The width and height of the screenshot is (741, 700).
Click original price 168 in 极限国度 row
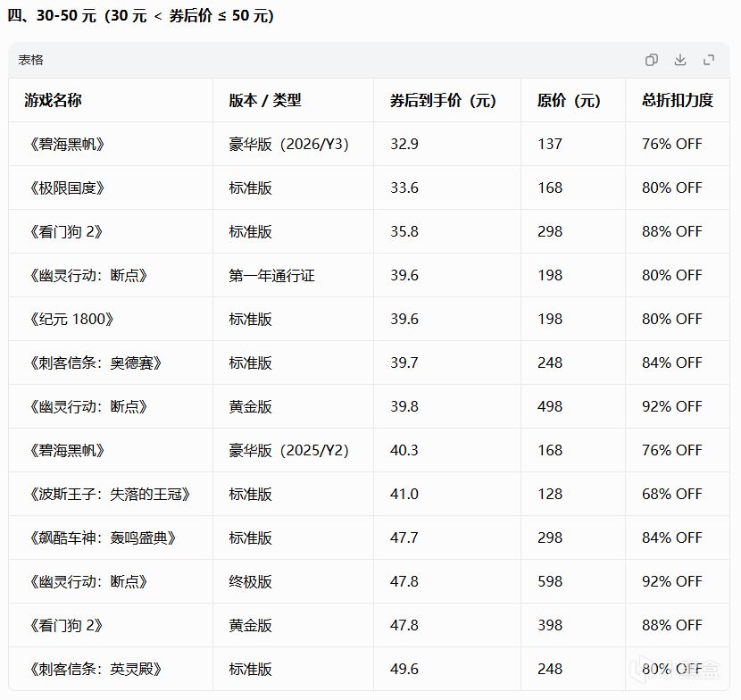[x=550, y=187]
